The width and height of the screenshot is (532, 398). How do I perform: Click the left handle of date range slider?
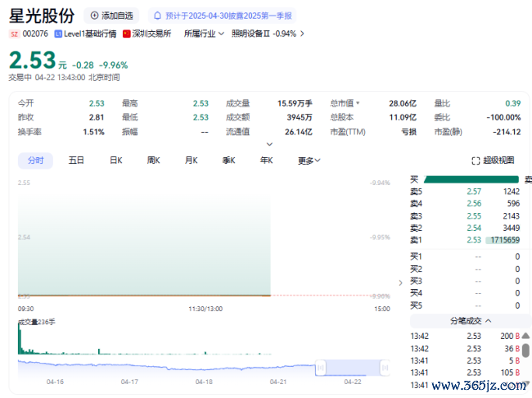click(320, 368)
